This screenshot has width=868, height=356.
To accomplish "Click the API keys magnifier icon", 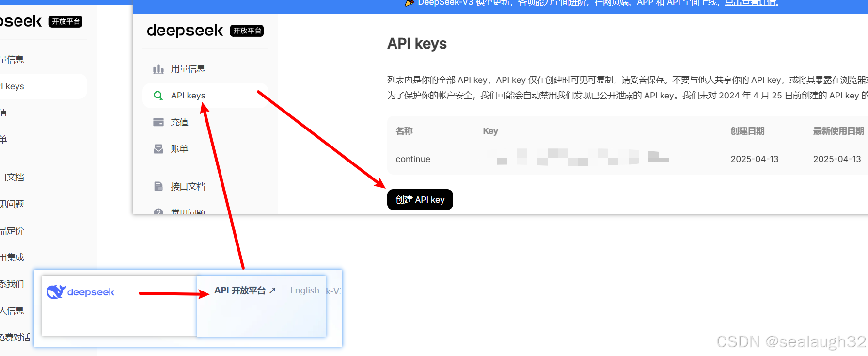I will (x=158, y=96).
